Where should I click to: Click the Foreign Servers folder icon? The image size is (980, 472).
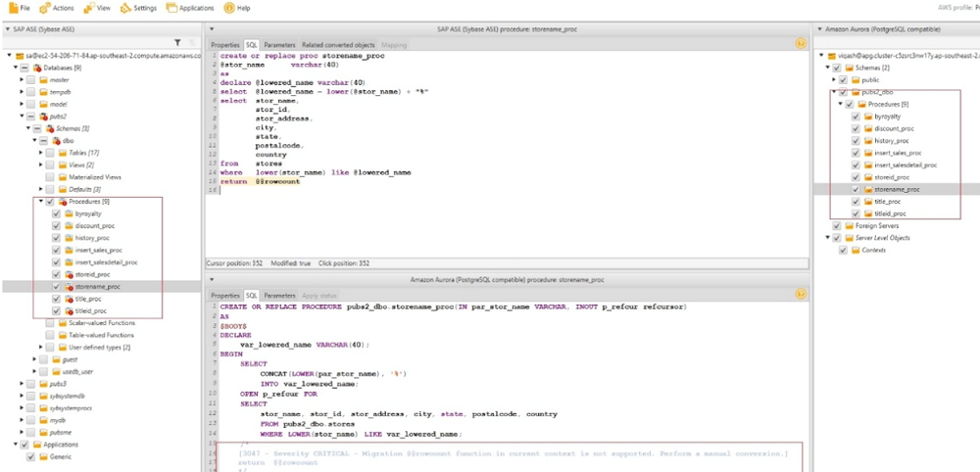848,225
